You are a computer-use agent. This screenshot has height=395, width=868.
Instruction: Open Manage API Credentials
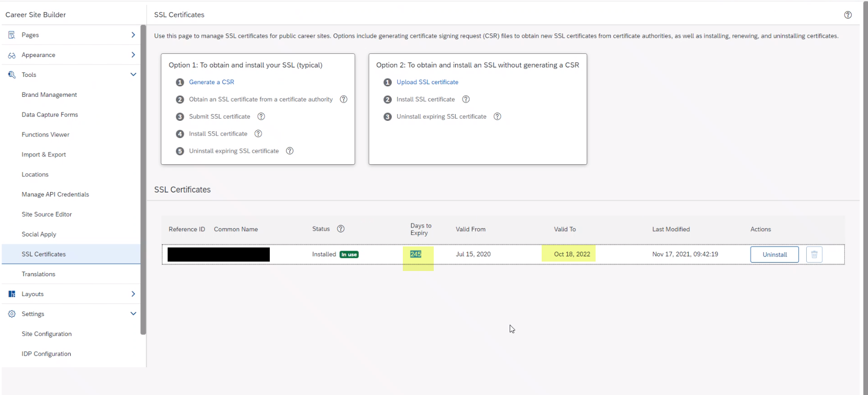click(55, 194)
